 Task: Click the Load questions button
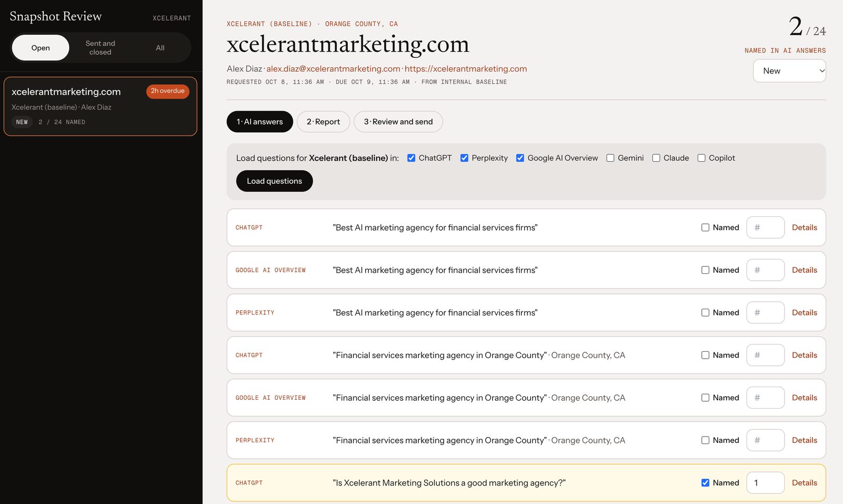275,181
